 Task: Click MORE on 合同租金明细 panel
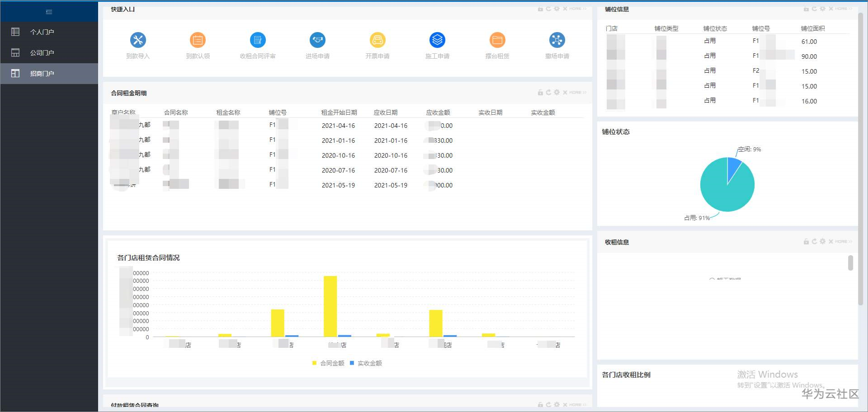(x=578, y=92)
